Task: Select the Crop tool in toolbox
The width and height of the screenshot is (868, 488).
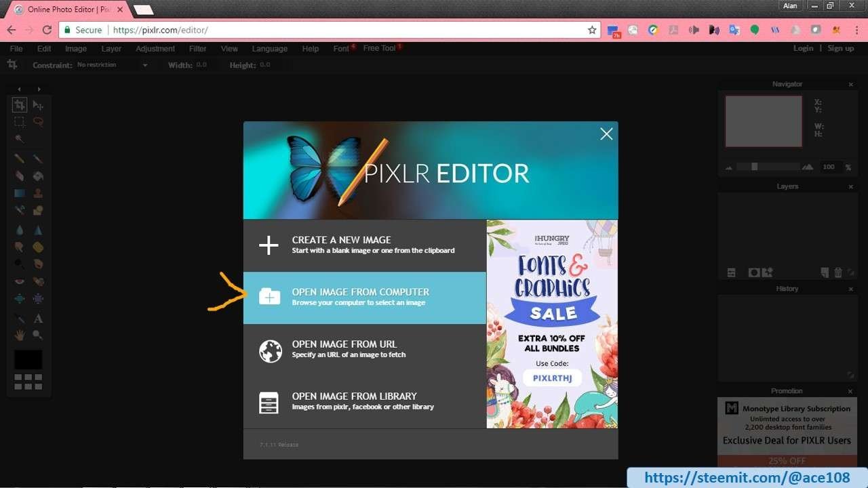Action: [20, 104]
